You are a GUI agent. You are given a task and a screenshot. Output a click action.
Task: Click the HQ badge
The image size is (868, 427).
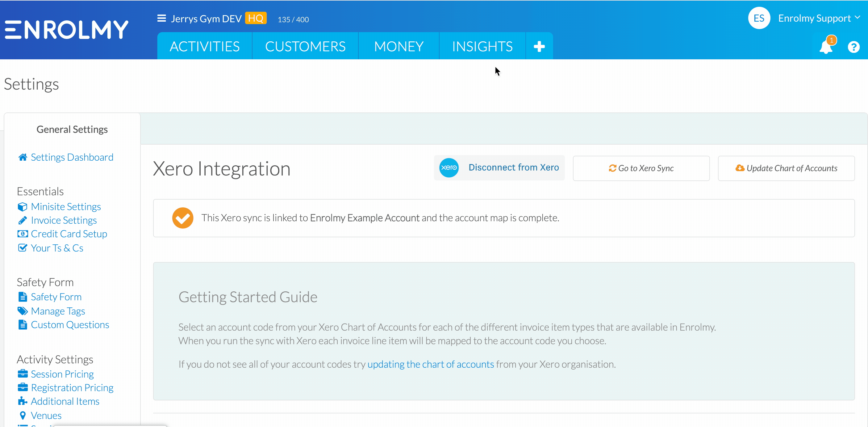[x=255, y=18]
